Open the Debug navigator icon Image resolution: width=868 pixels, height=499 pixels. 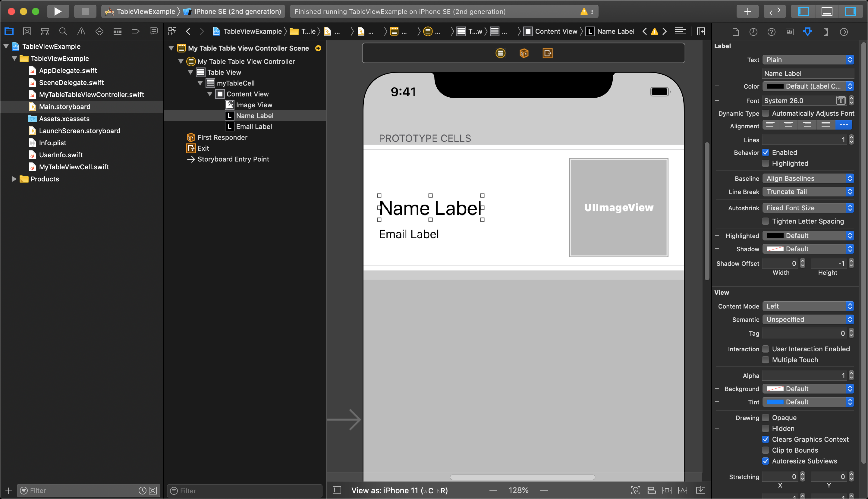coord(118,32)
